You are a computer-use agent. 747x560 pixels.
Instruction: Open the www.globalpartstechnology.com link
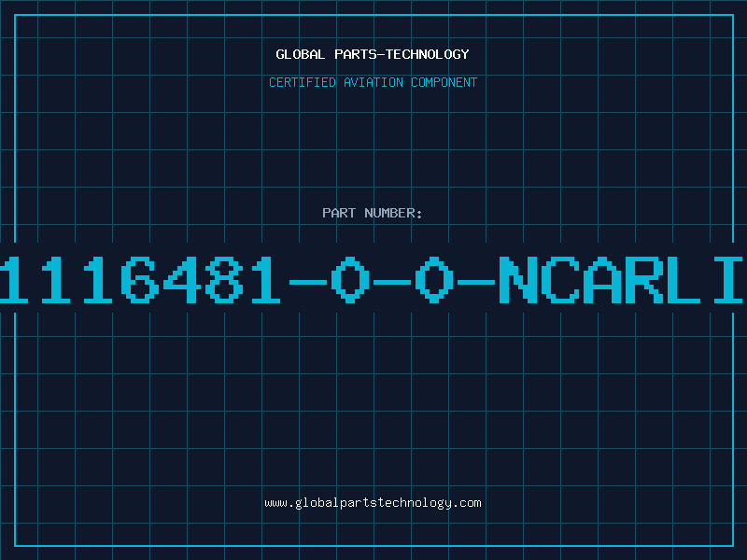click(x=373, y=503)
